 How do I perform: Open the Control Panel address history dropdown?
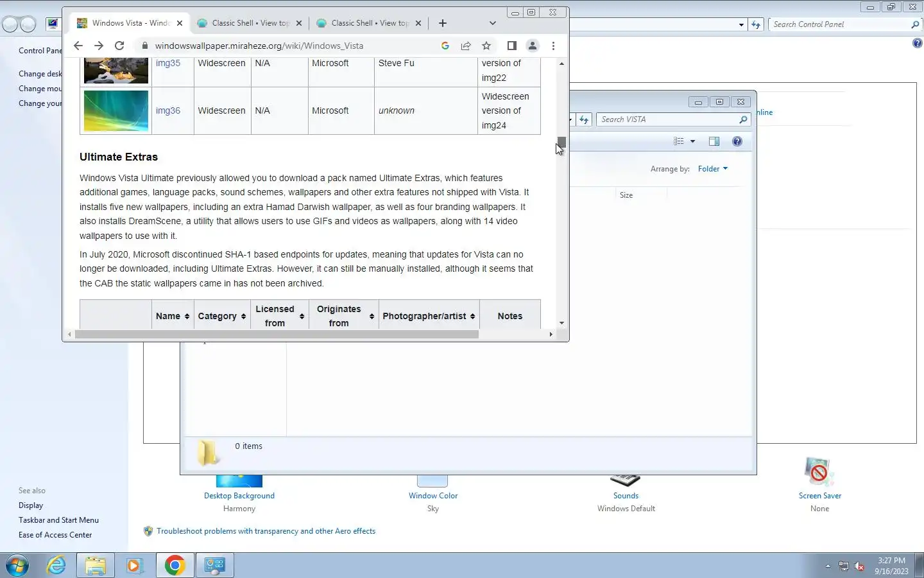741,24
